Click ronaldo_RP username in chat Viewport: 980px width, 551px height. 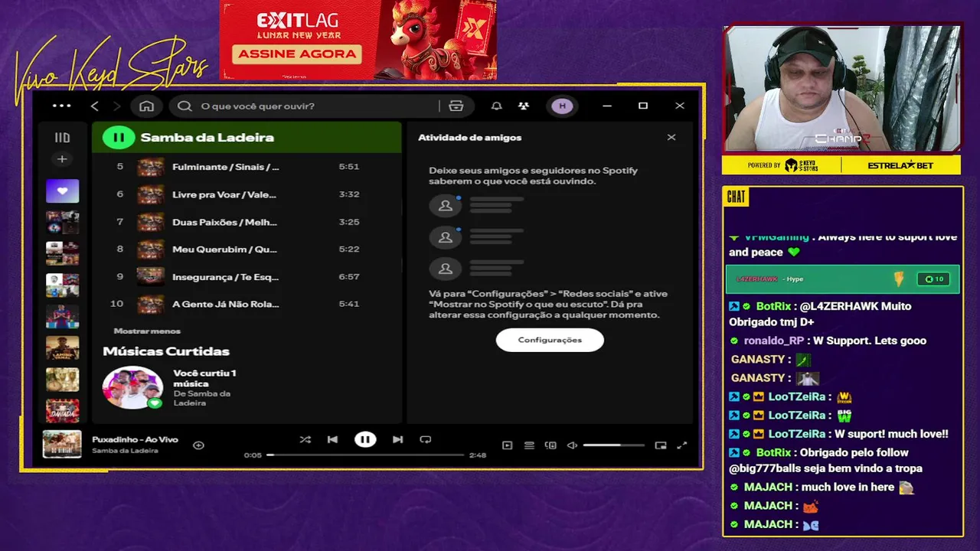pos(774,341)
